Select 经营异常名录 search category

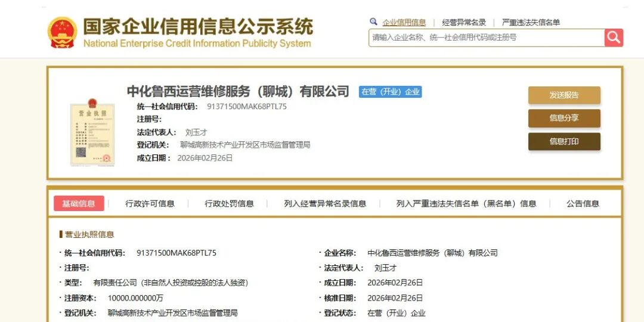464,23
